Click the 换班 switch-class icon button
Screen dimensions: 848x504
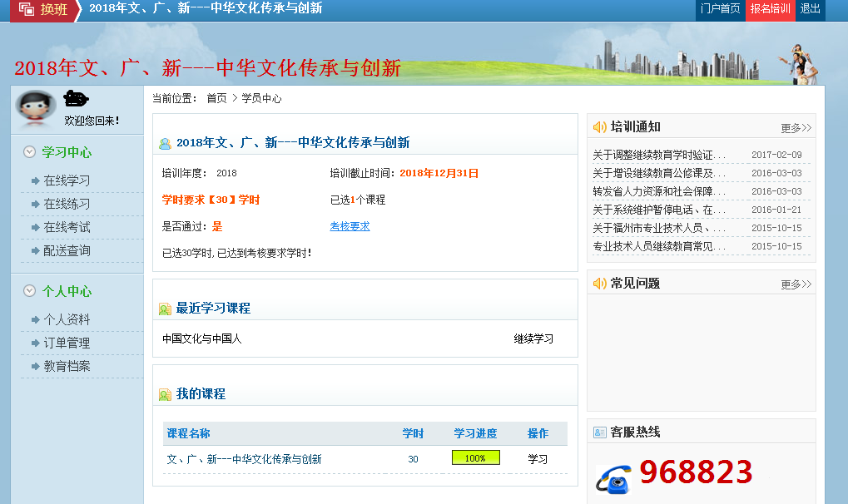(x=27, y=10)
